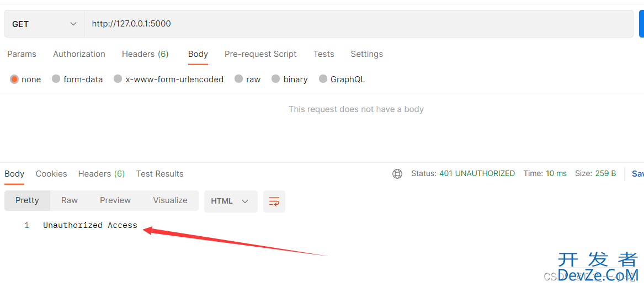644x287 pixels.
Task: Click line number 1 in response
Action: (x=26, y=225)
